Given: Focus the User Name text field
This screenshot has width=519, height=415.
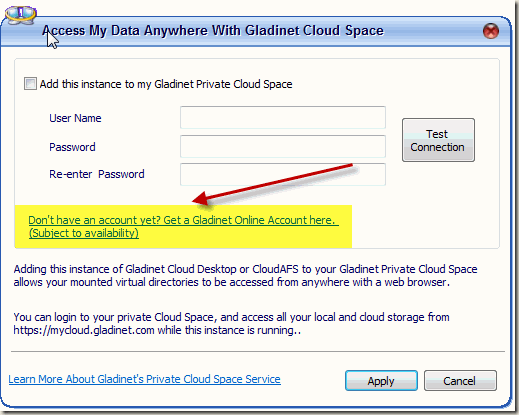Looking at the screenshot, I should pyautogui.click(x=283, y=118).
